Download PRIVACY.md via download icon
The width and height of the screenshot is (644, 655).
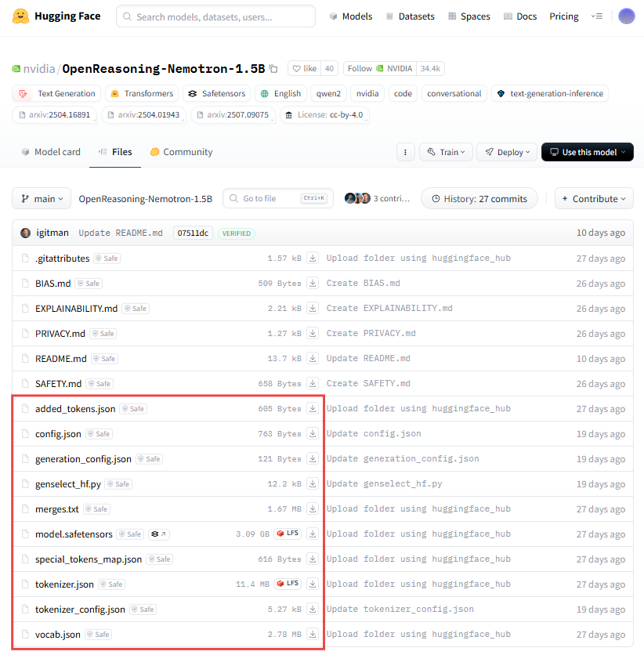(x=313, y=333)
